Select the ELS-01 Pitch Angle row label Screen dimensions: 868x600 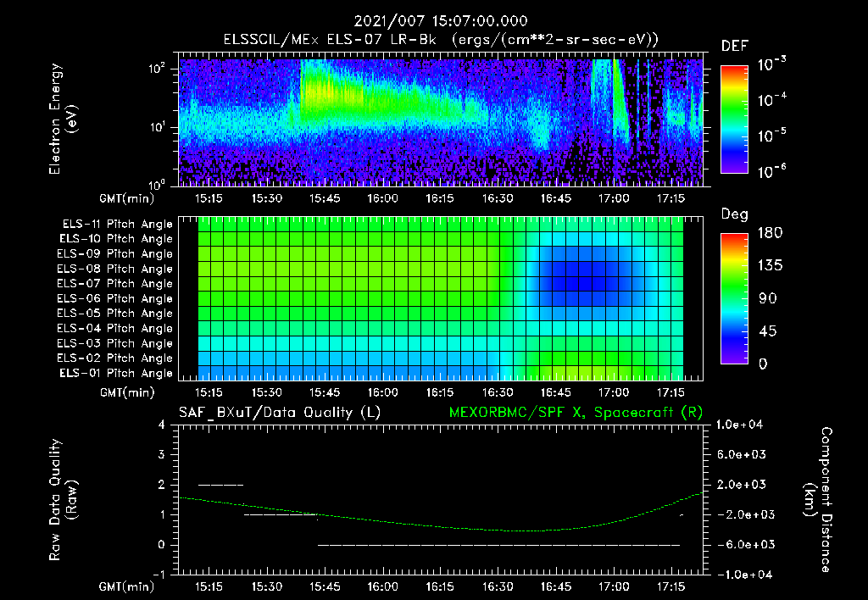tap(116, 373)
